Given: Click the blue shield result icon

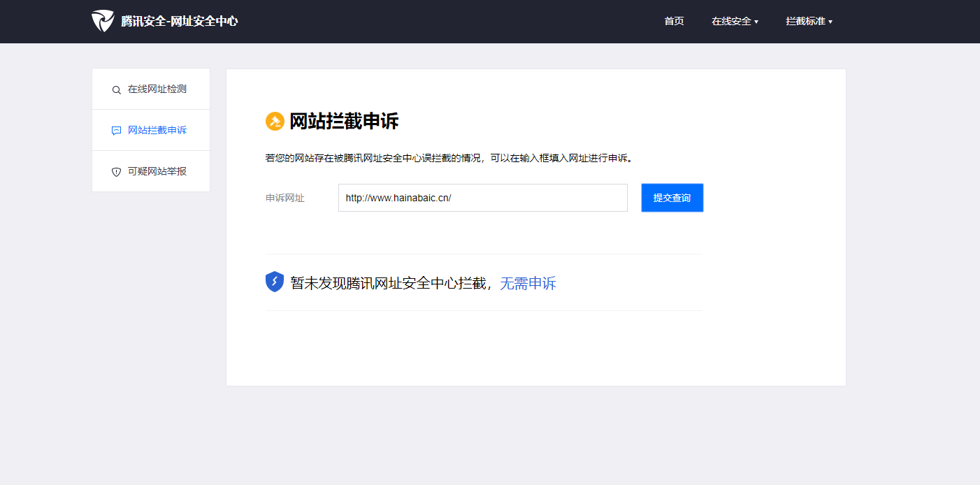Looking at the screenshot, I should [275, 282].
